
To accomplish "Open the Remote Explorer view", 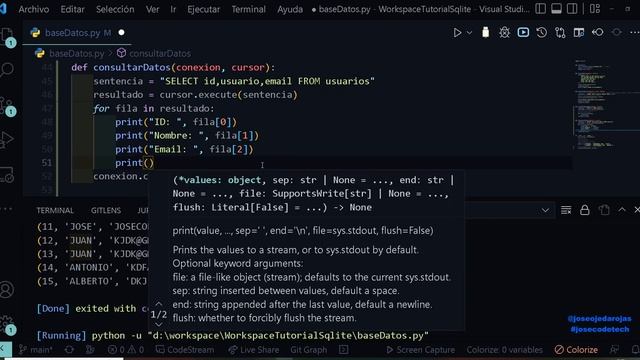I will pyautogui.click(x=7, y=175).
